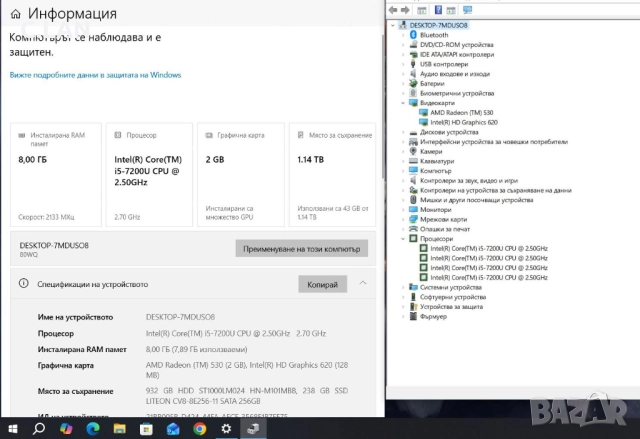The width and height of the screenshot is (640, 439).
Task: Click the Монитори monitor icon
Action: click(x=413, y=210)
